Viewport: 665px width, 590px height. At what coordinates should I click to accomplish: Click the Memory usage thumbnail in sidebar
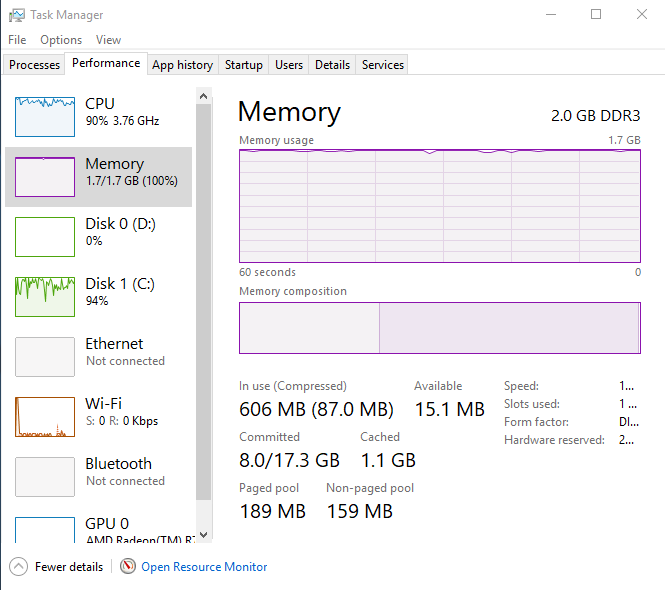tap(45, 177)
